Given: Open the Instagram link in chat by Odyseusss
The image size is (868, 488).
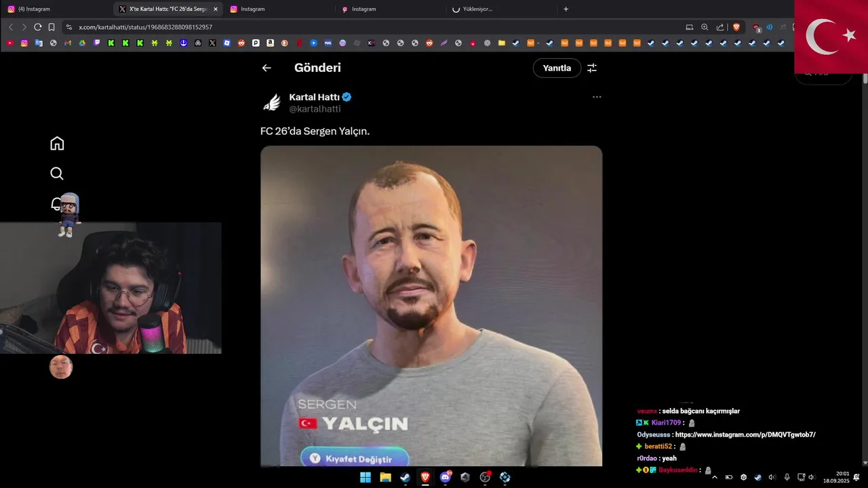Looking at the screenshot, I should [745, 434].
